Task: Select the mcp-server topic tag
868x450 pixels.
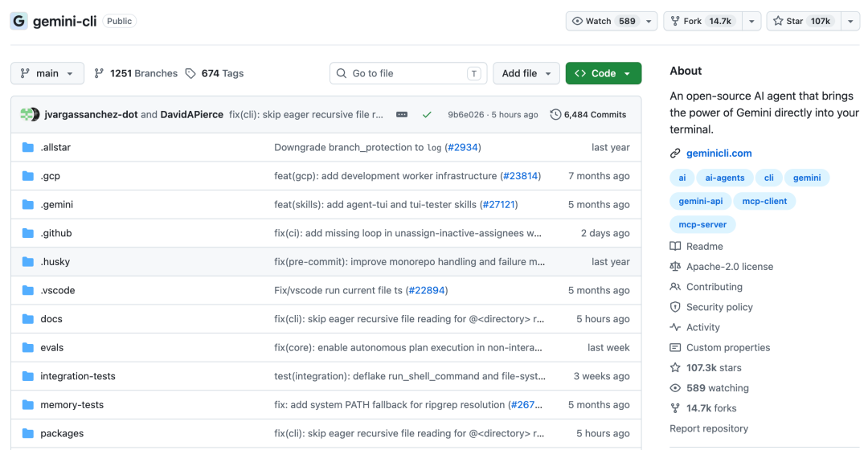Action: pyautogui.click(x=702, y=224)
